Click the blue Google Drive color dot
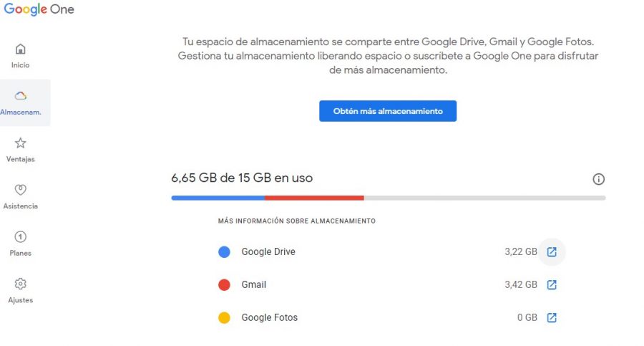Viewport: 644px width, 346px height. pyautogui.click(x=224, y=252)
